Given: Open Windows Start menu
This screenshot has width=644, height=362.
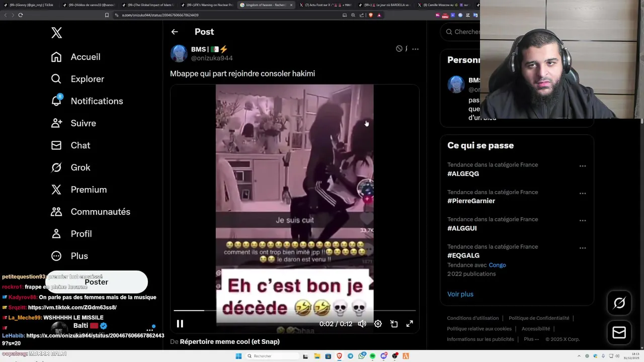Looking at the screenshot, I should click(238, 356).
